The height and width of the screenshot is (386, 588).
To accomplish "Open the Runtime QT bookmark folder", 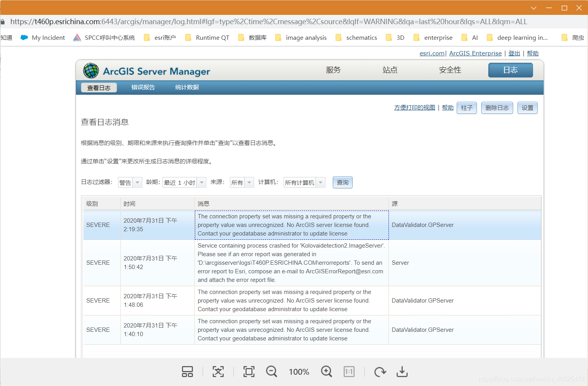I will pos(207,37).
